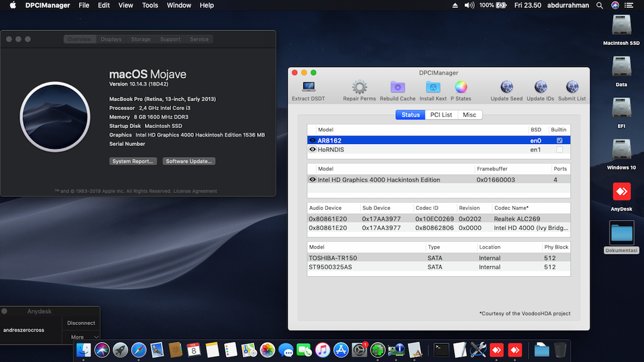Open the Dokumentasi folder on desktop
This screenshot has height=362, width=644.
point(621,233)
